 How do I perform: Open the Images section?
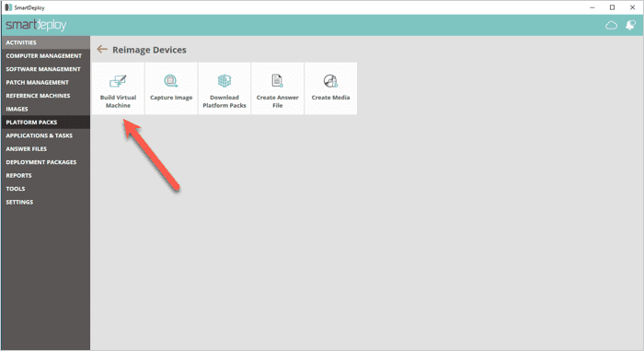[x=46, y=109]
